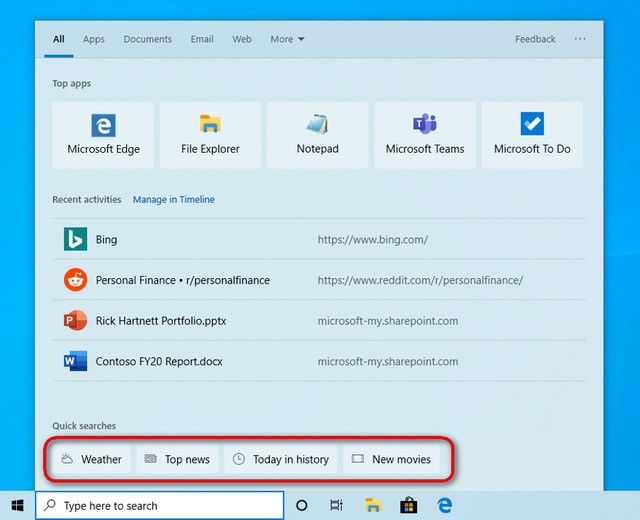Click the Feedback link
This screenshot has width=640, height=520.
535,39
